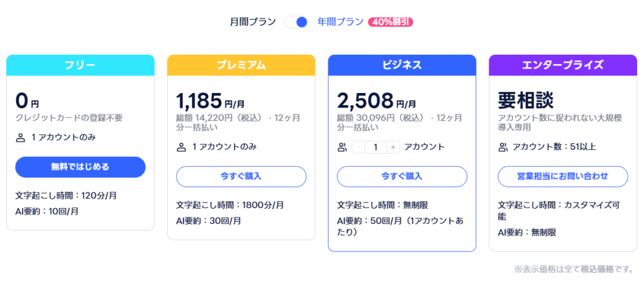
Task: Click the 2,508 円/月 business price
Action: [x=377, y=100]
